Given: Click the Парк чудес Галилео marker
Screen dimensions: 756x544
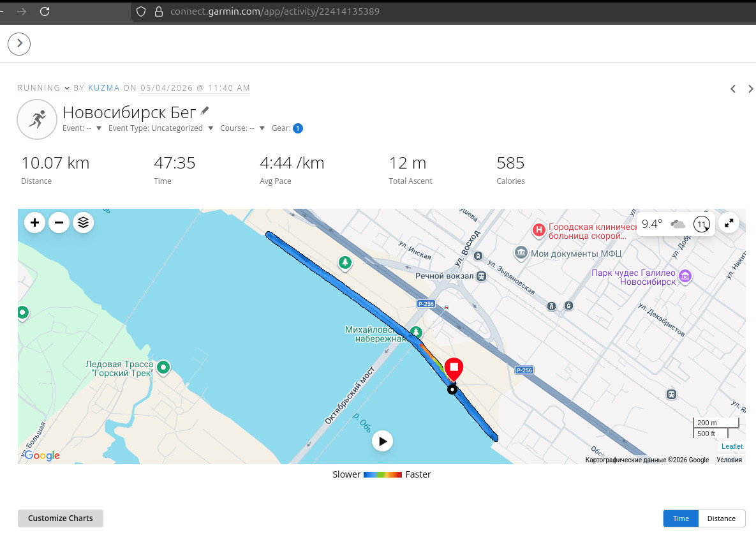Looking at the screenshot, I should point(685,276).
